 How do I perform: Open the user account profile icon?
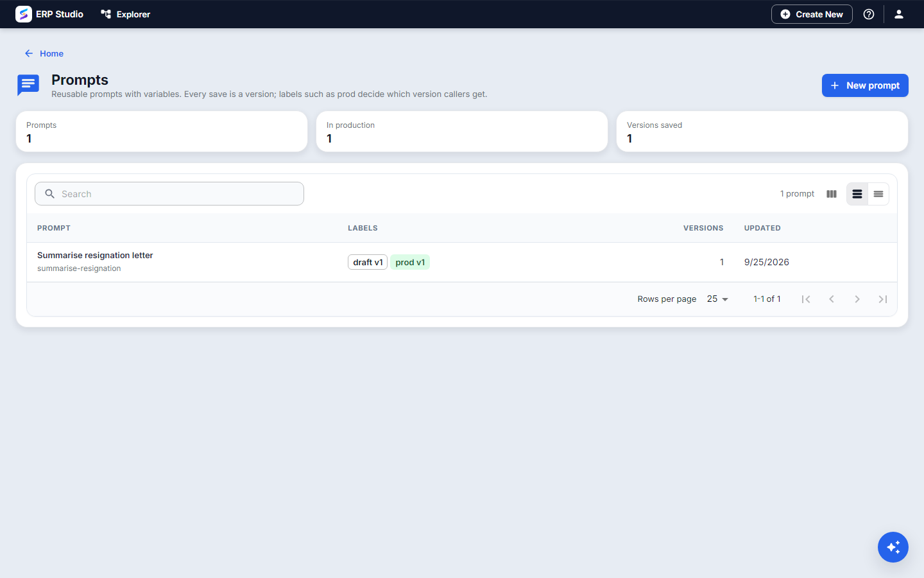pos(899,14)
